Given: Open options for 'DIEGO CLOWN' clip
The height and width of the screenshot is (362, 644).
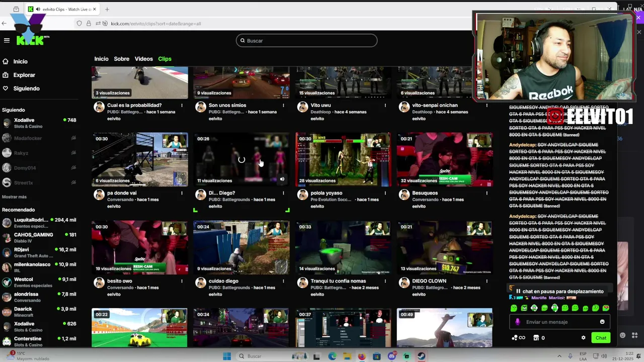Looking at the screenshot, I should point(487,281).
